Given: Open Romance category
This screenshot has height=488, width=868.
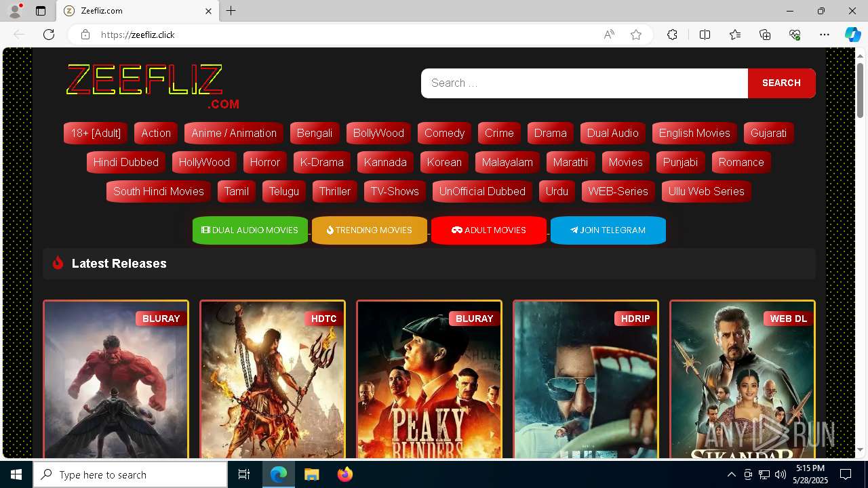Looking at the screenshot, I should (x=741, y=162).
